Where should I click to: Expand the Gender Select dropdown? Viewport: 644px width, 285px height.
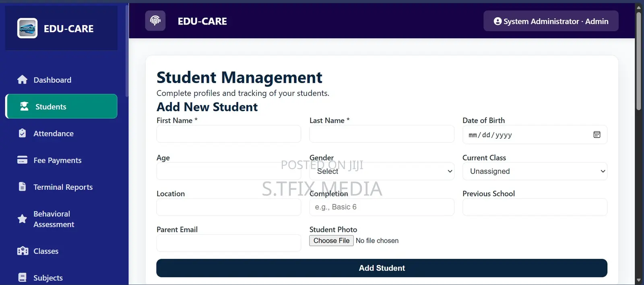click(382, 171)
